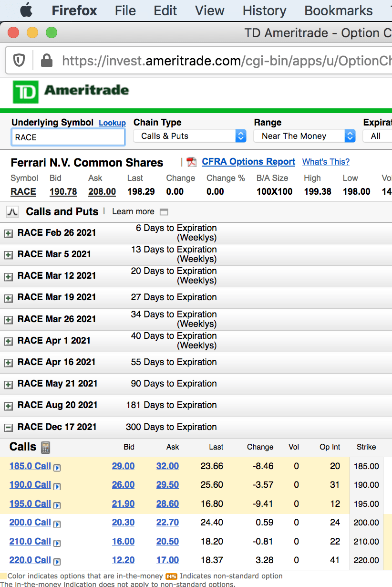Open the View menu
The height and width of the screenshot is (587, 392).
click(x=210, y=10)
